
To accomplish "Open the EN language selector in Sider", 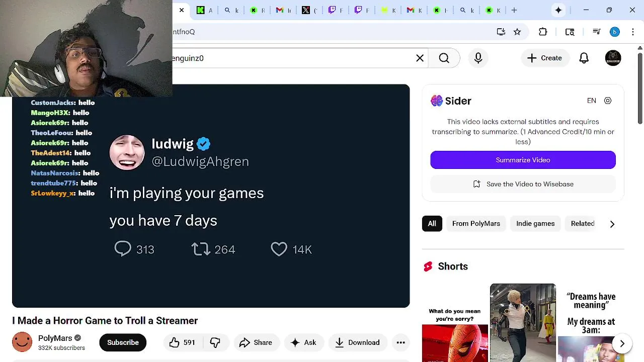I will point(592,101).
